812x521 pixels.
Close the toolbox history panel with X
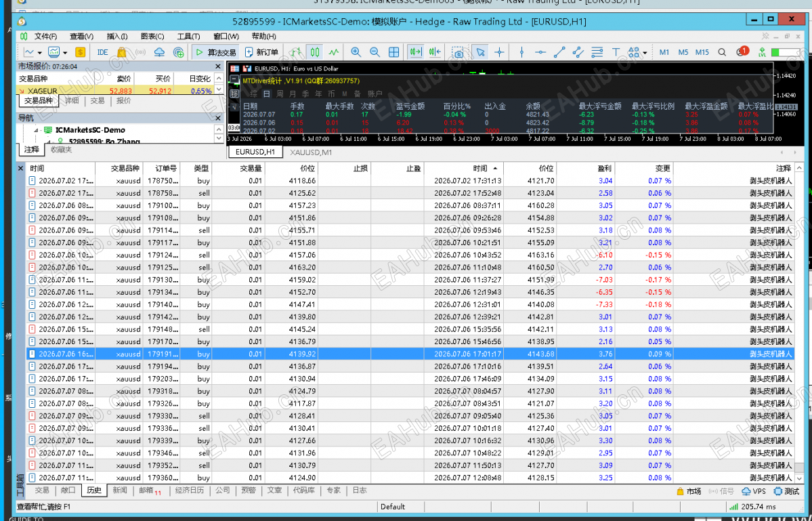coord(21,168)
